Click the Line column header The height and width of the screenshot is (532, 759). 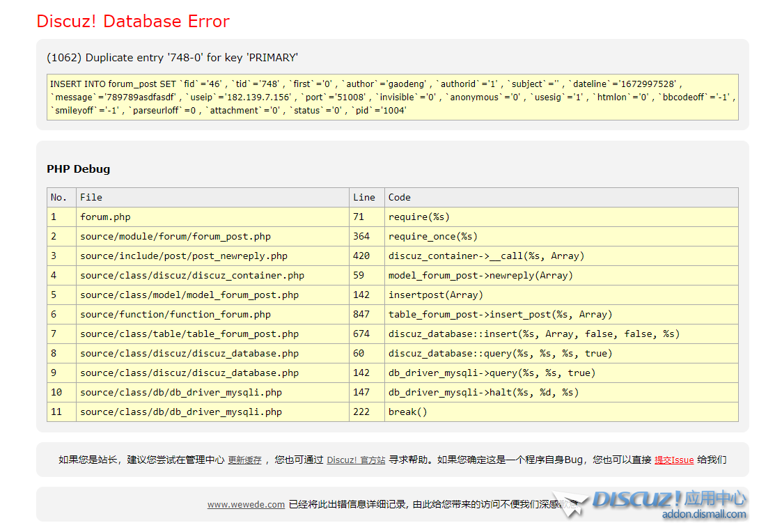(x=363, y=197)
